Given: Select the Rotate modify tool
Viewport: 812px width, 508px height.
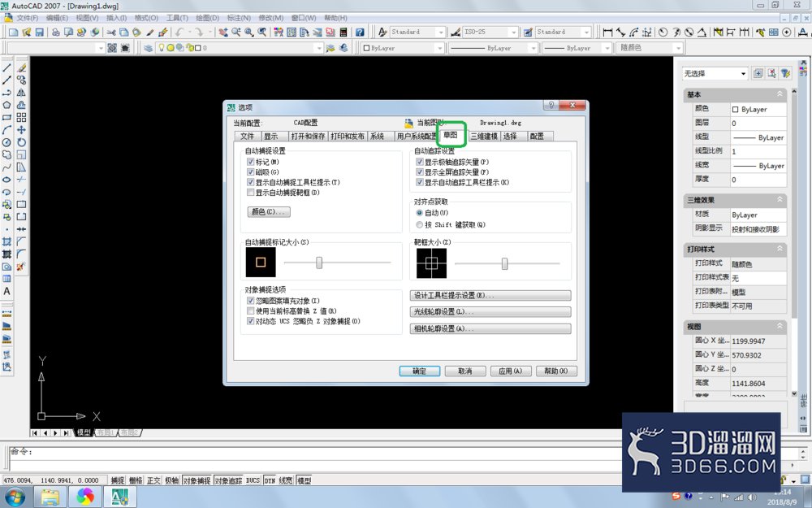Looking at the screenshot, I should [x=21, y=142].
